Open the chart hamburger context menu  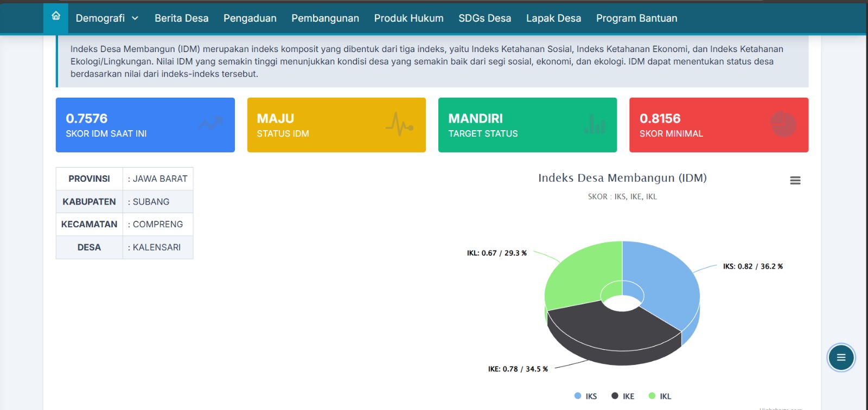pos(795,181)
